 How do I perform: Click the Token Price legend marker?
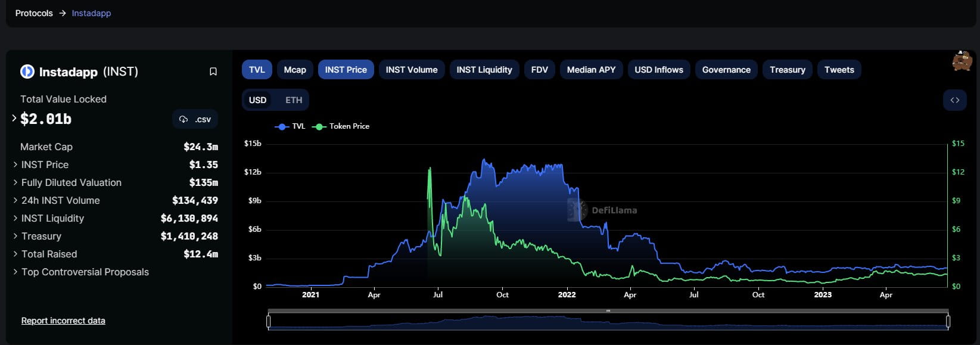319,126
